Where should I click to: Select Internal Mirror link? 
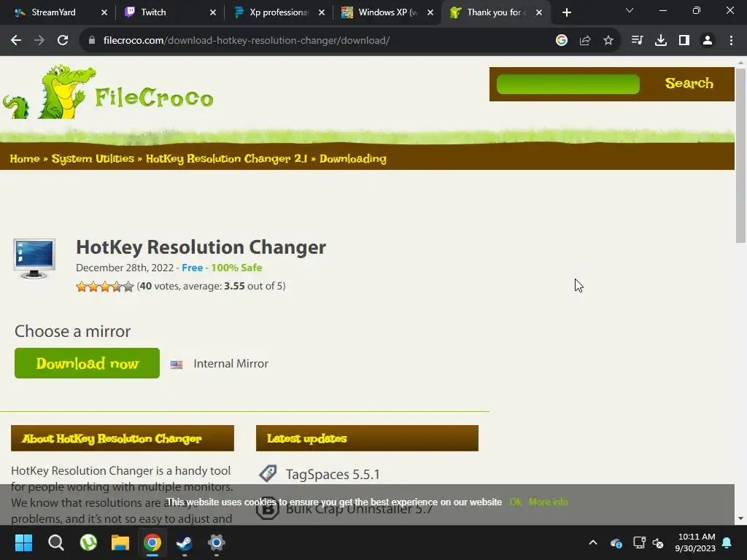(231, 364)
